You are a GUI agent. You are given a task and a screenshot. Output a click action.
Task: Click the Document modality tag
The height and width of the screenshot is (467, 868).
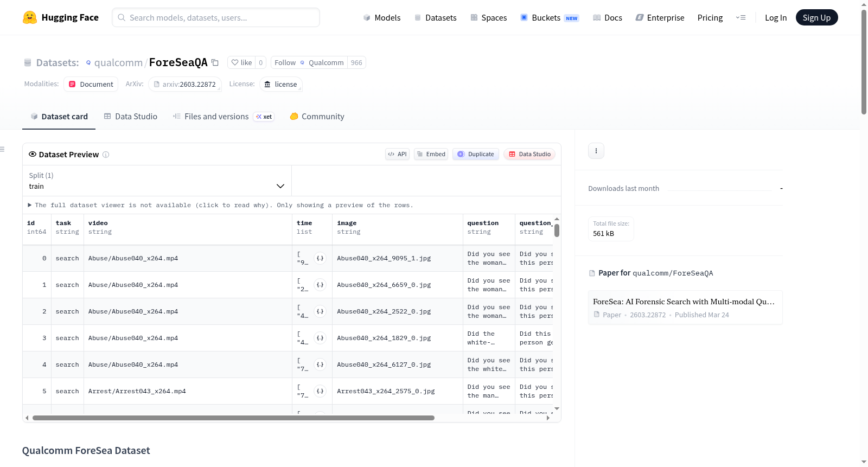click(91, 84)
